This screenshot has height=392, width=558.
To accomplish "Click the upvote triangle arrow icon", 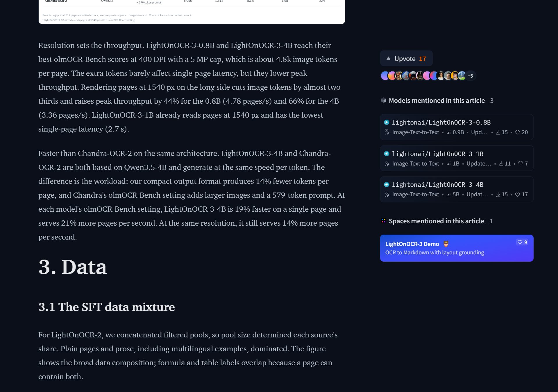I will 388,59.
